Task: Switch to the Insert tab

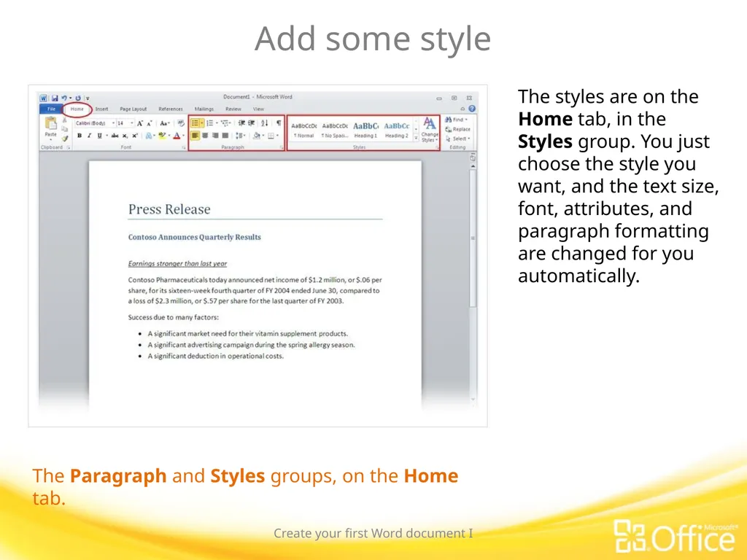Action: click(101, 109)
